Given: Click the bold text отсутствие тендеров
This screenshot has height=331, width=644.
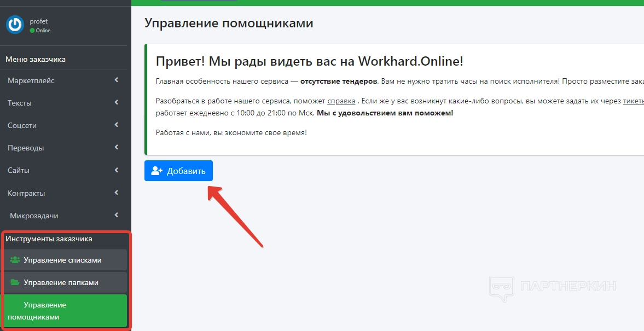Looking at the screenshot, I should pos(339,82).
